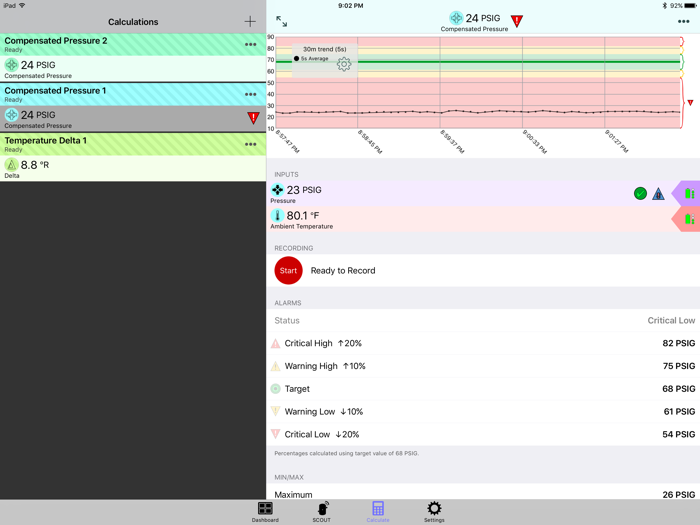This screenshot has width=700, height=525.
Task: Click Compensated Pressure 2 gauge icon
Action: coord(11,65)
